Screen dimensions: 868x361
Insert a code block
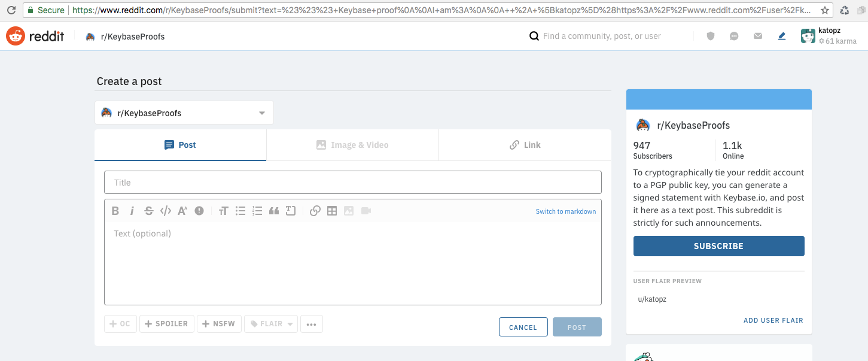coord(291,211)
